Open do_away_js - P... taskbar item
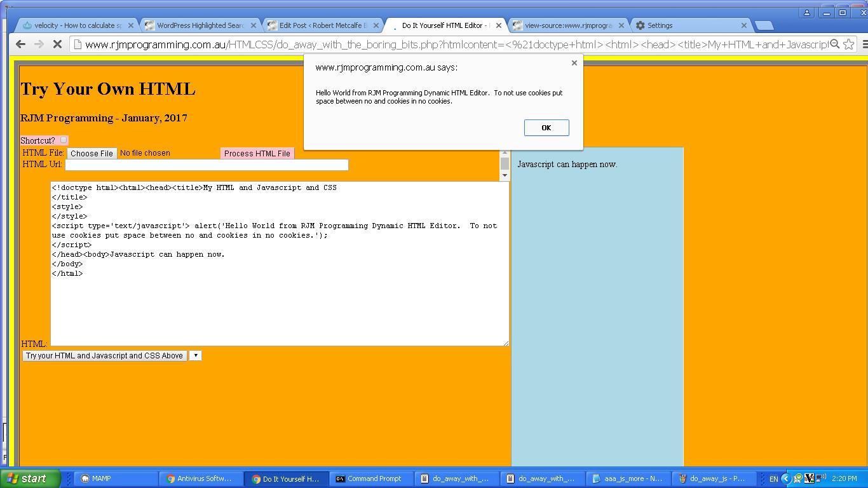 pos(714,478)
